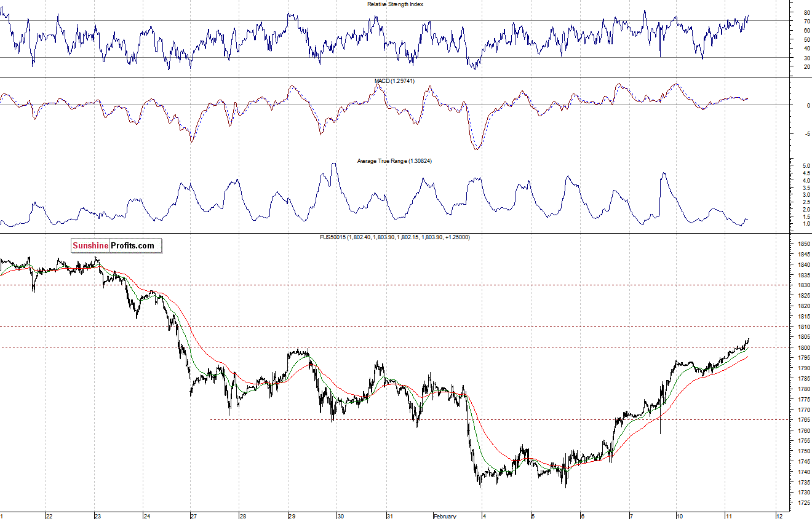Select the February label on date axis
This screenshot has height=519, width=812.
(445, 516)
